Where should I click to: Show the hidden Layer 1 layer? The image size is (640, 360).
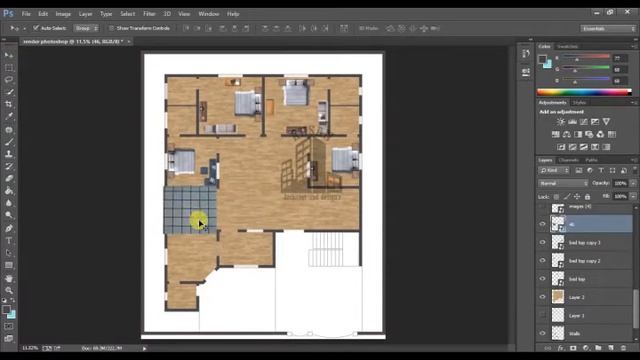coord(542,315)
